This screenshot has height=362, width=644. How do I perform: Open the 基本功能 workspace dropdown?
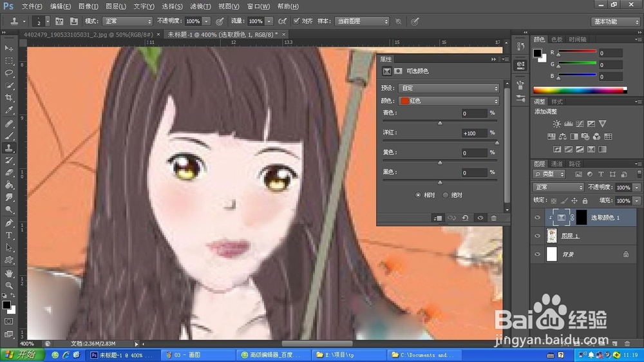tap(616, 21)
